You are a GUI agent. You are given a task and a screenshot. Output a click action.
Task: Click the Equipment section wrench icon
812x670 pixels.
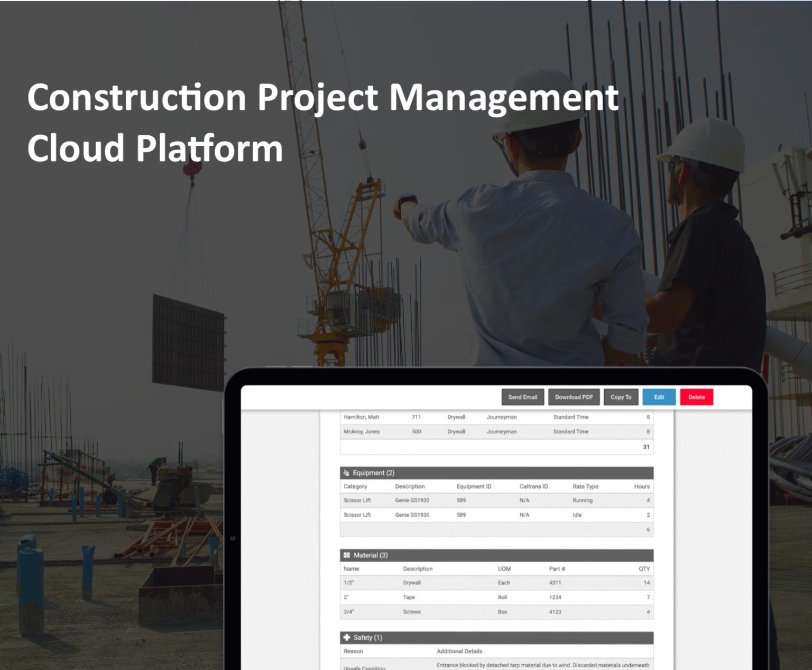346,473
